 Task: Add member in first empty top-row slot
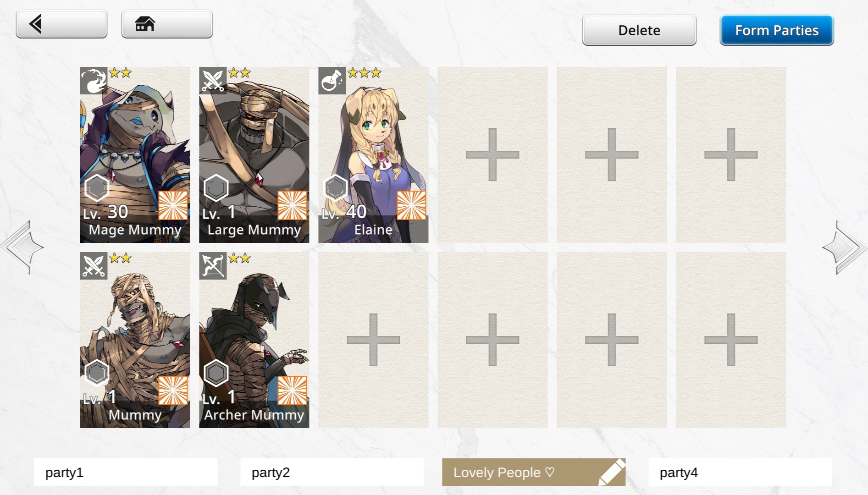pyautogui.click(x=492, y=155)
